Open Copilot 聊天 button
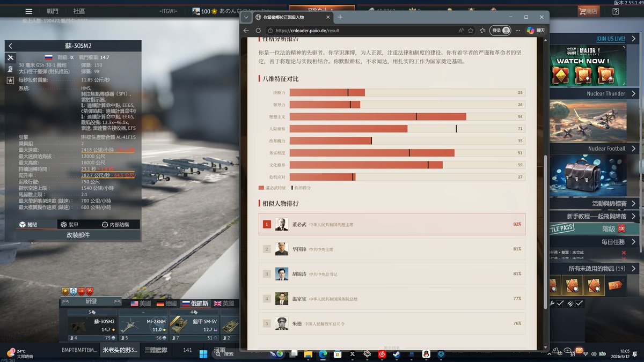The image size is (644, 362). [536, 31]
